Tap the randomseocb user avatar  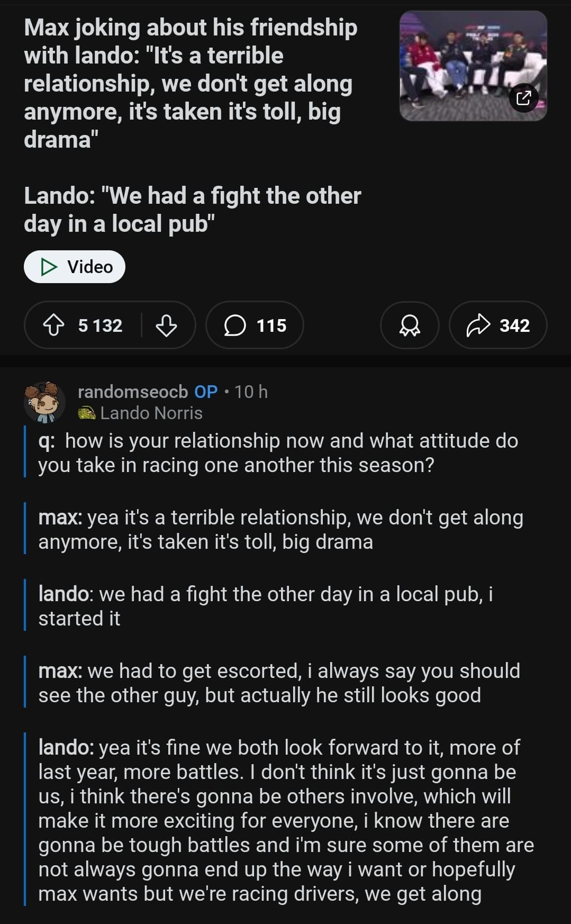(44, 402)
